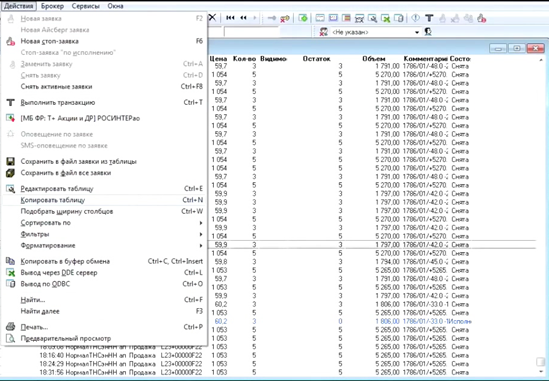
Task: Click floppy icon beside Сохранить в файл заявки из таблицы
Action: pyautogui.click(x=11, y=161)
